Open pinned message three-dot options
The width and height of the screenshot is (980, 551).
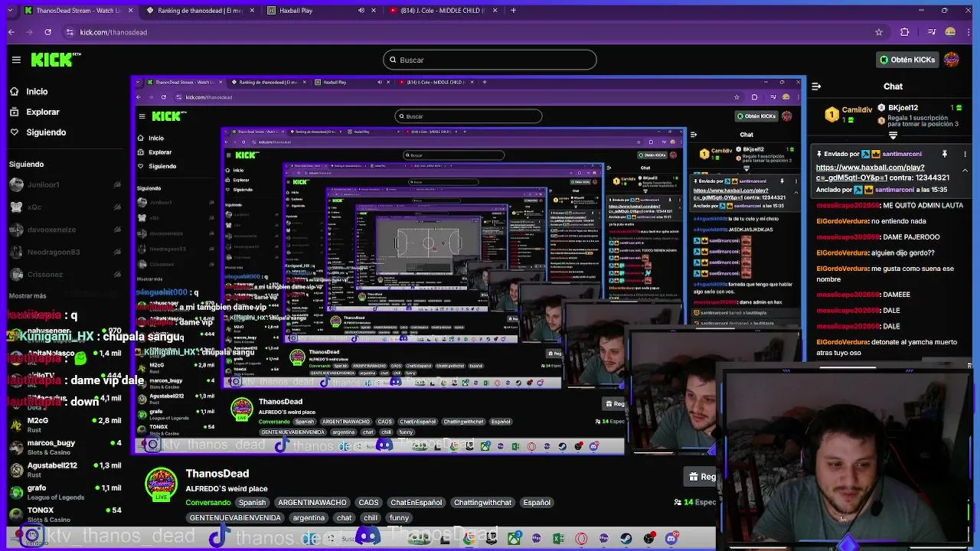(x=967, y=155)
